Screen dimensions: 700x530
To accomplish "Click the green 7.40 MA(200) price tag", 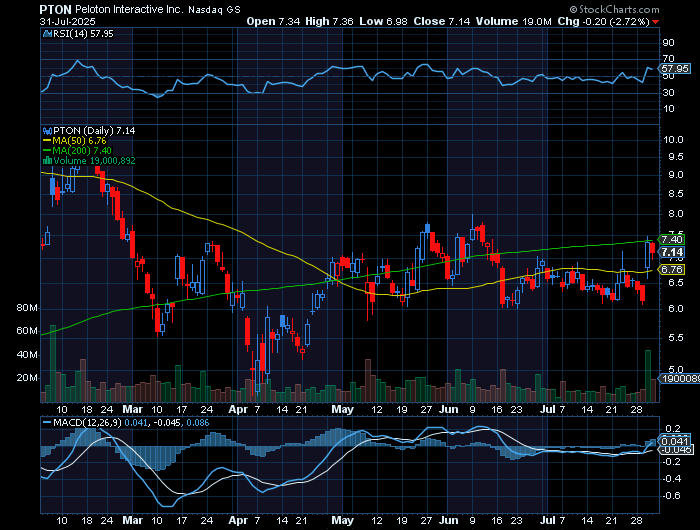I will tap(671, 240).
